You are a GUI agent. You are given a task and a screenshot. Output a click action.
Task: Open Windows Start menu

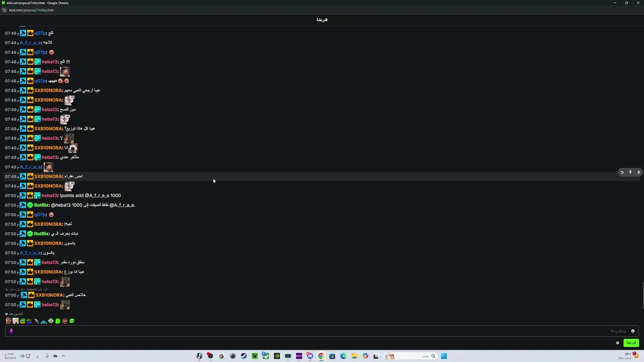pyautogui.click(x=444, y=356)
